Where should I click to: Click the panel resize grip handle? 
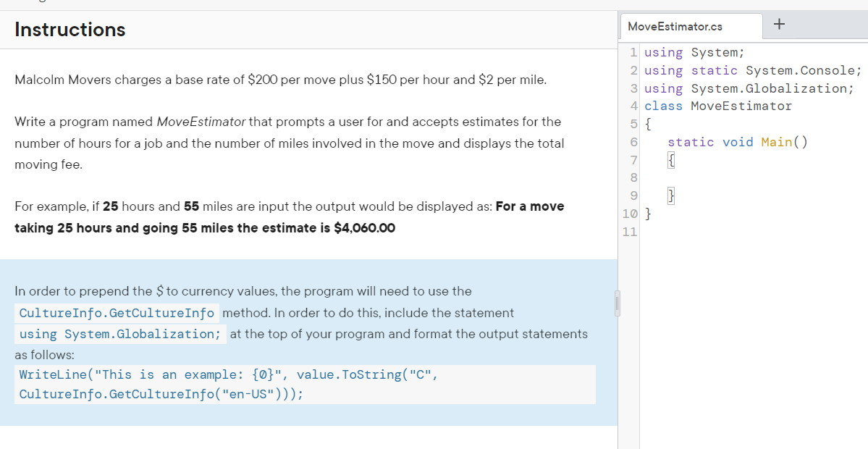[618, 304]
